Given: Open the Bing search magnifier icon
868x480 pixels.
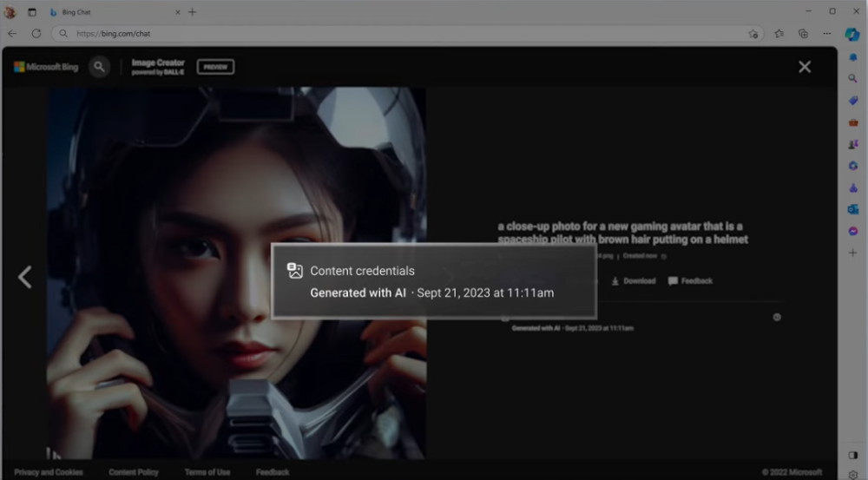Looking at the screenshot, I should click(99, 67).
